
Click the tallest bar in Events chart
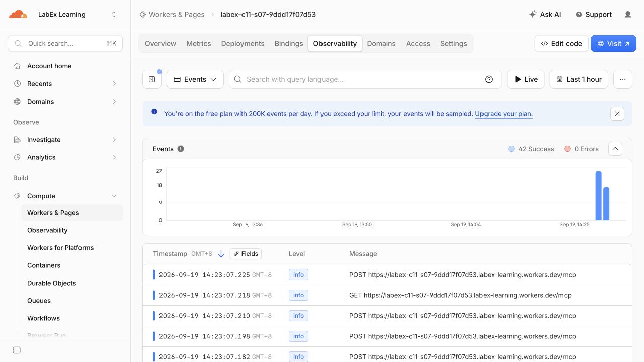pyautogui.click(x=599, y=196)
